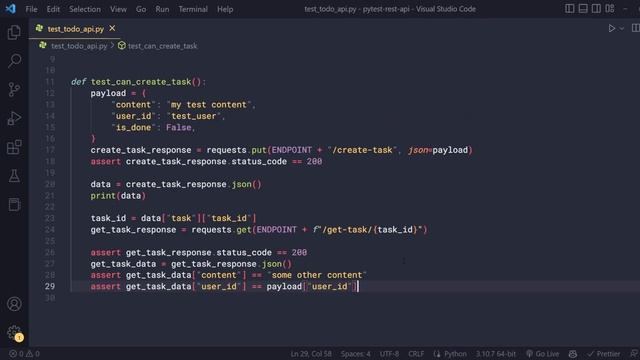Click the "some other content" string
Image resolution: width=640 pixels, height=360 pixels.
point(317,275)
